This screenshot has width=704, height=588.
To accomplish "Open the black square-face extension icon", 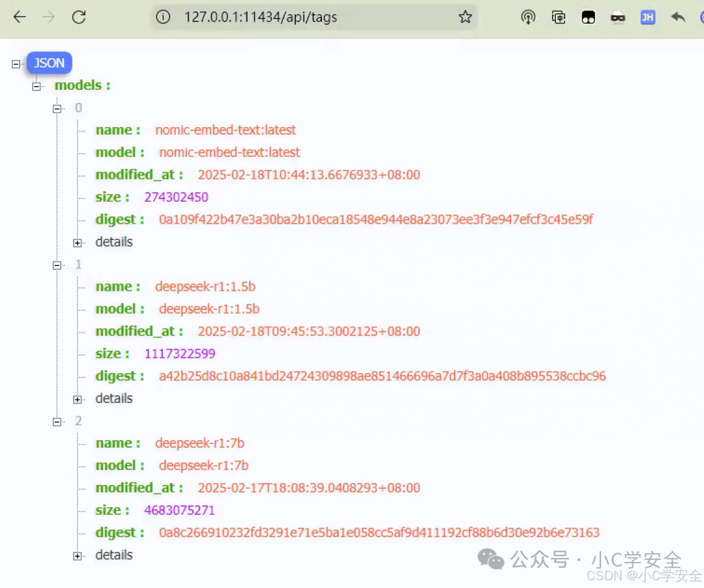I will (588, 17).
